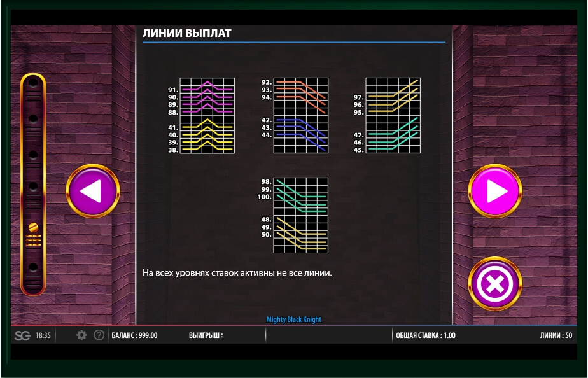Click the note about active lines at bet levels
The height and width of the screenshot is (378, 588).
pos(237,272)
